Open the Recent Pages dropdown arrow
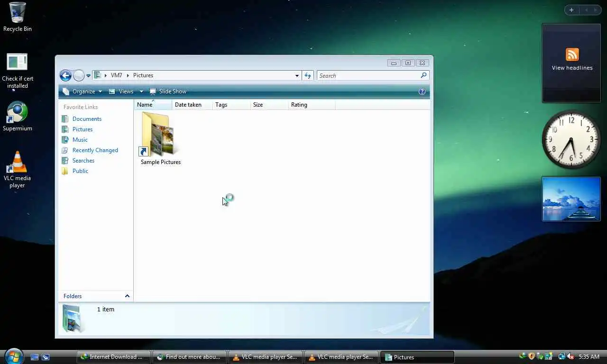The width and height of the screenshot is (607, 364). pos(88,76)
